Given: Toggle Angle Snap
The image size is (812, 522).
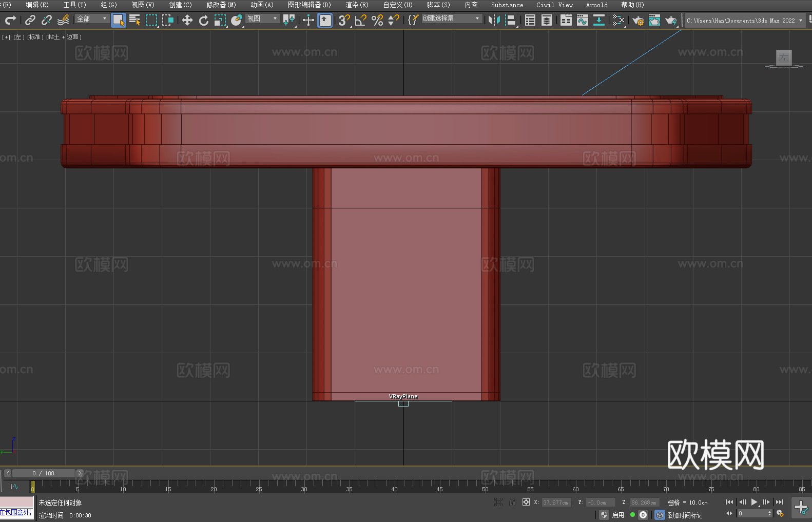Looking at the screenshot, I should pyautogui.click(x=361, y=20).
